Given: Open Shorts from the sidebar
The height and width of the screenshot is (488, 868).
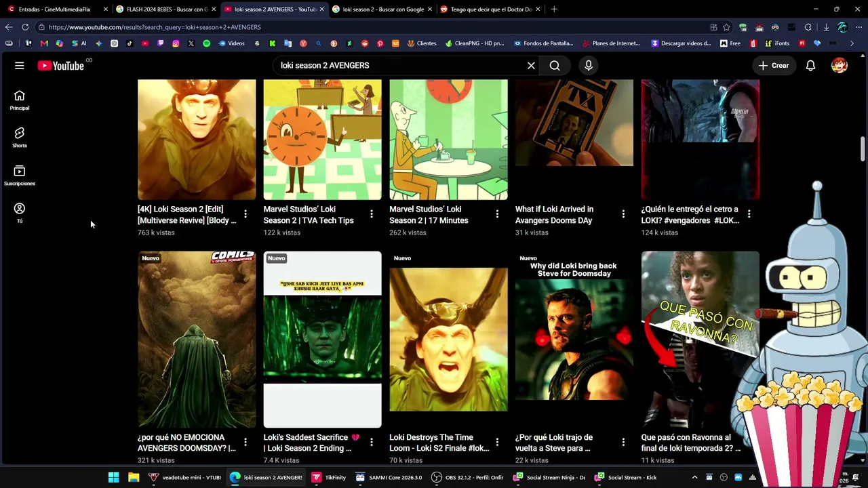Looking at the screenshot, I should [x=20, y=138].
